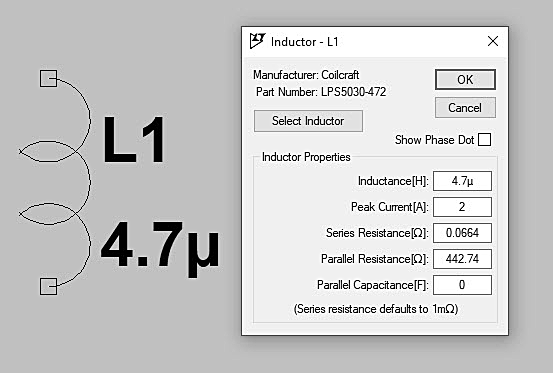Screen dimensions: 553x373
Task: Cancel the inductor dialog
Action: tap(465, 108)
